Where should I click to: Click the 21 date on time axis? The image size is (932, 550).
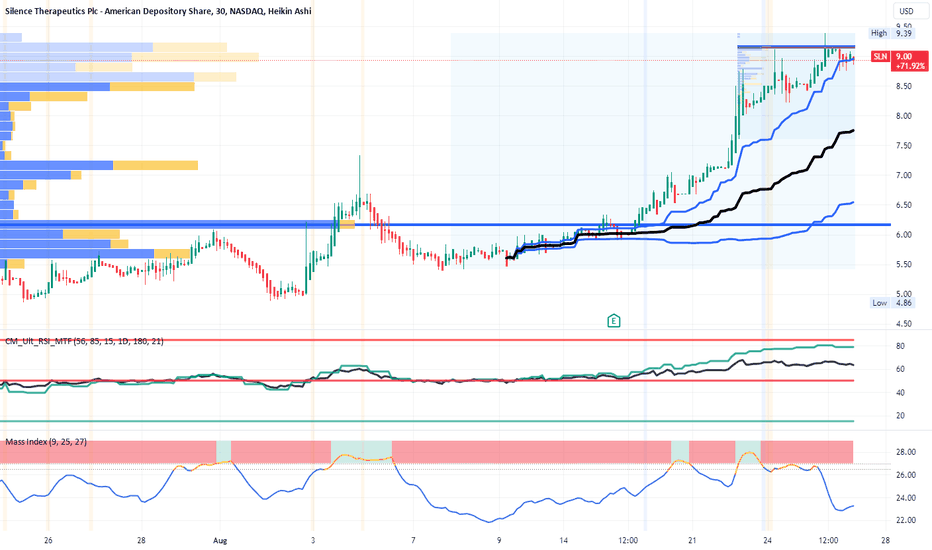pos(692,540)
